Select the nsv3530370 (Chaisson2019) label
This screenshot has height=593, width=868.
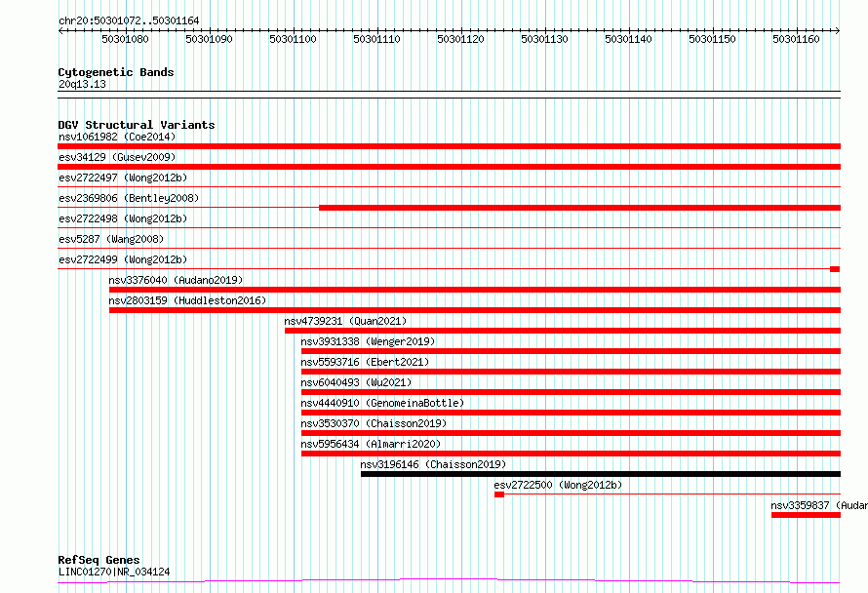click(374, 423)
